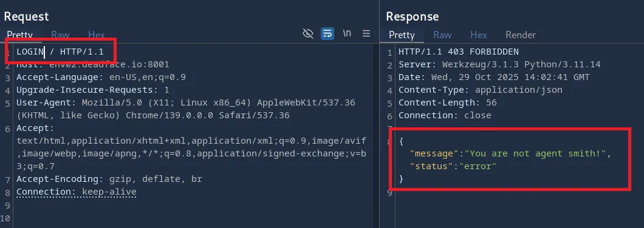Switch to Request Raw tab

point(60,35)
